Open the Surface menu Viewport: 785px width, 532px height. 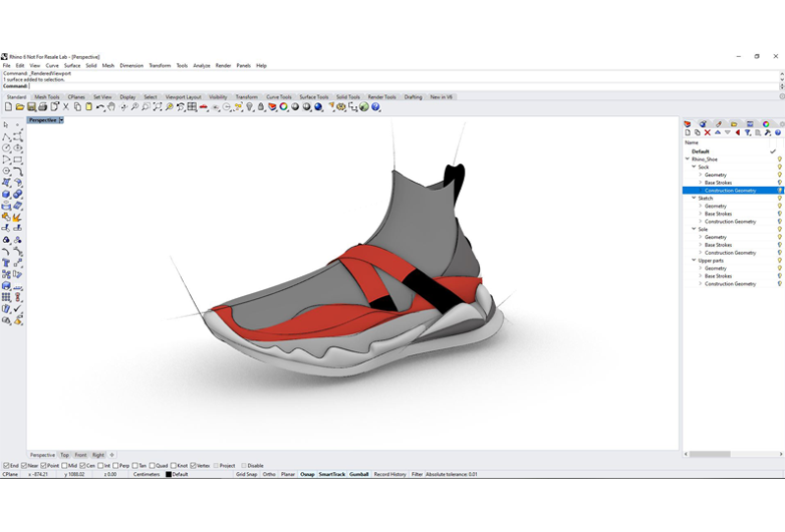[72, 66]
